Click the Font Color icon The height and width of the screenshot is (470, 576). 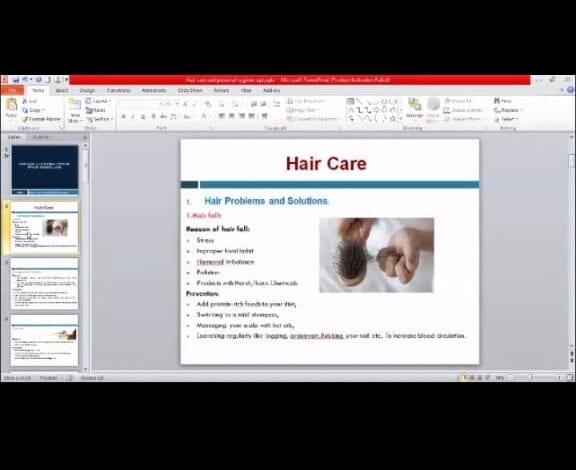click(x=204, y=116)
